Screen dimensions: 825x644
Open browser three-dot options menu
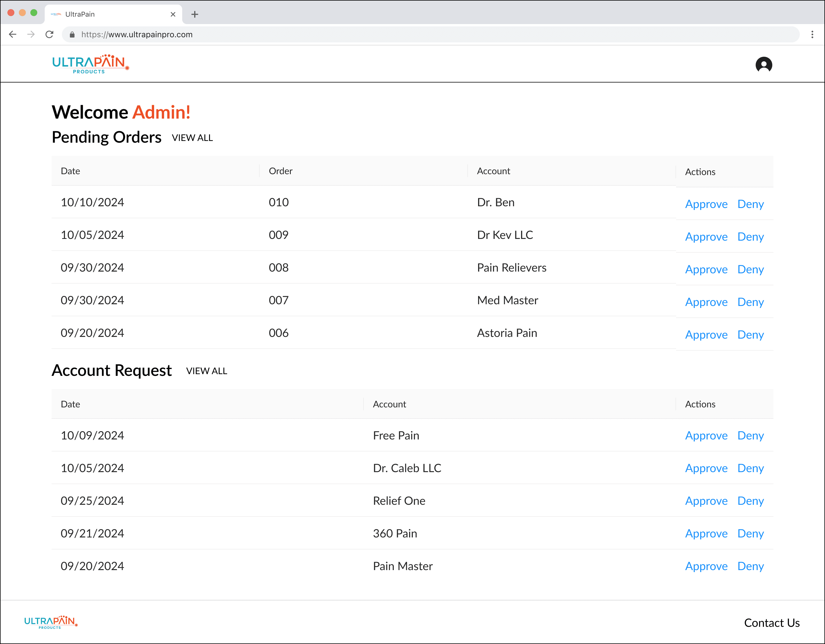tap(812, 34)
